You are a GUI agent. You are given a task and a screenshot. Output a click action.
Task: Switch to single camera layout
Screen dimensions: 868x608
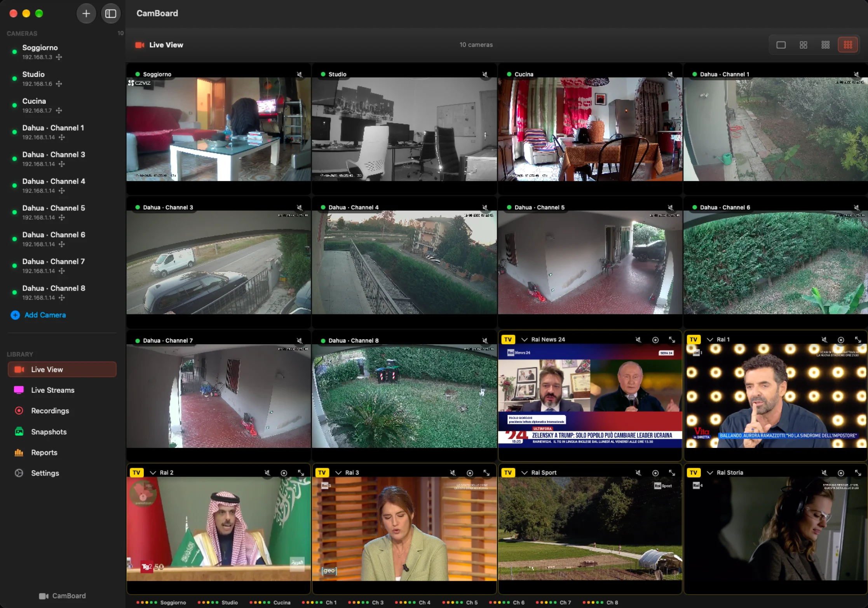[x=781, y=45]
